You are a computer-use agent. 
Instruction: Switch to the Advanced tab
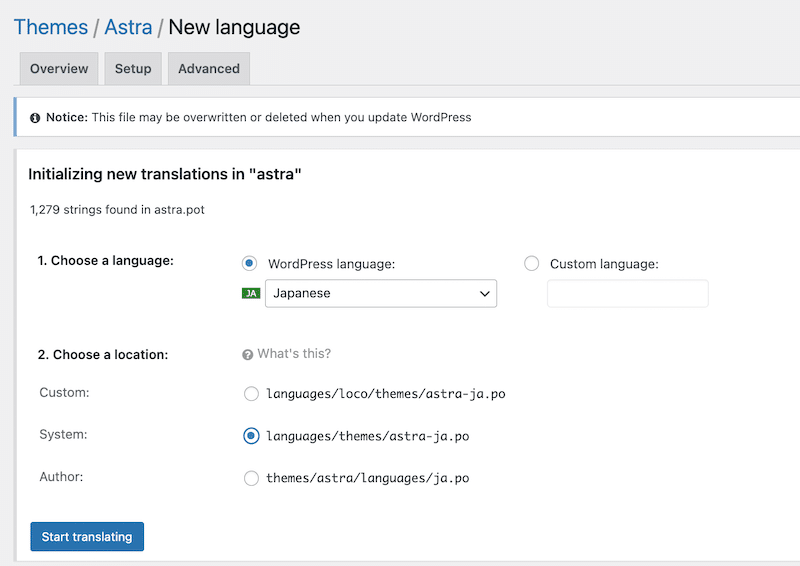[x=209, y=68]
